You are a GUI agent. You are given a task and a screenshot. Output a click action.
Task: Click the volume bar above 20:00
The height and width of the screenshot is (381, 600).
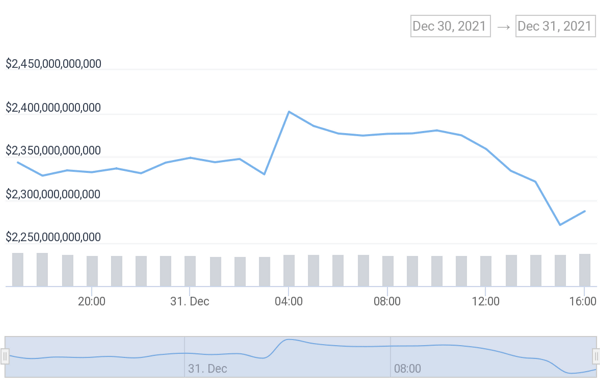click(92, 271)
